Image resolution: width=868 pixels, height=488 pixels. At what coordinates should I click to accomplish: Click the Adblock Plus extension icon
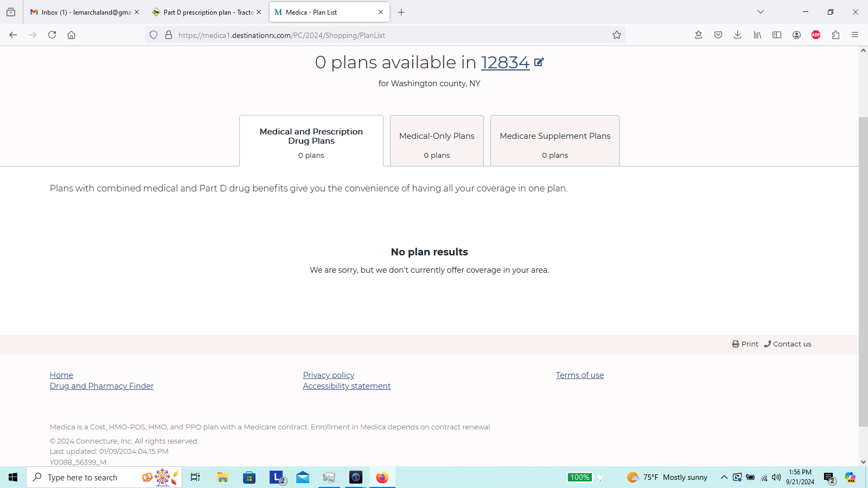pyautogui.click(x=816, y=35)
